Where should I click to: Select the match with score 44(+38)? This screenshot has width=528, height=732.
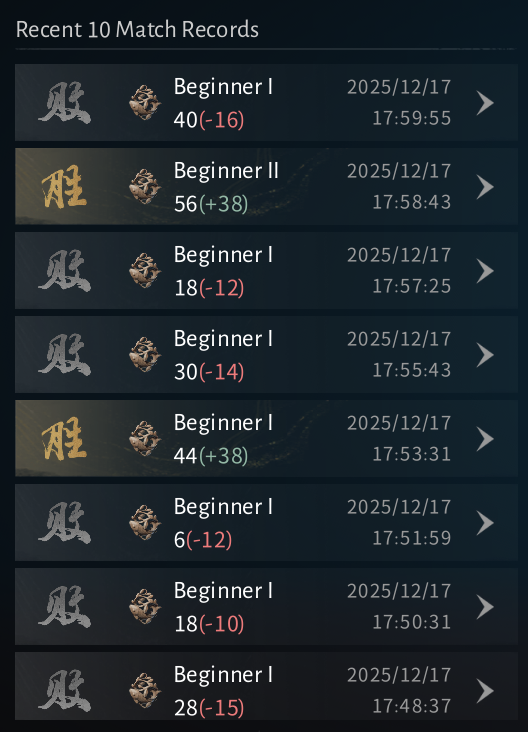(266, 439)
